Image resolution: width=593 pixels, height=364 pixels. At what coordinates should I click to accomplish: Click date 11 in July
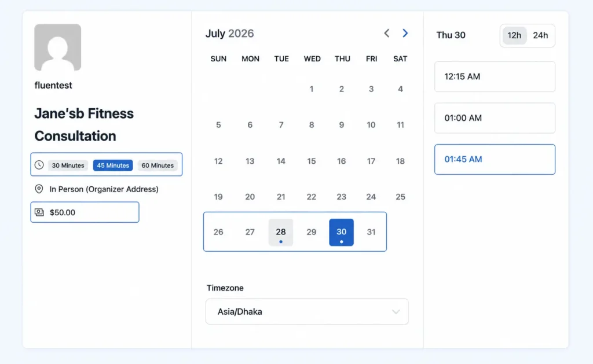pyautogui.click(x=400, y=125)
